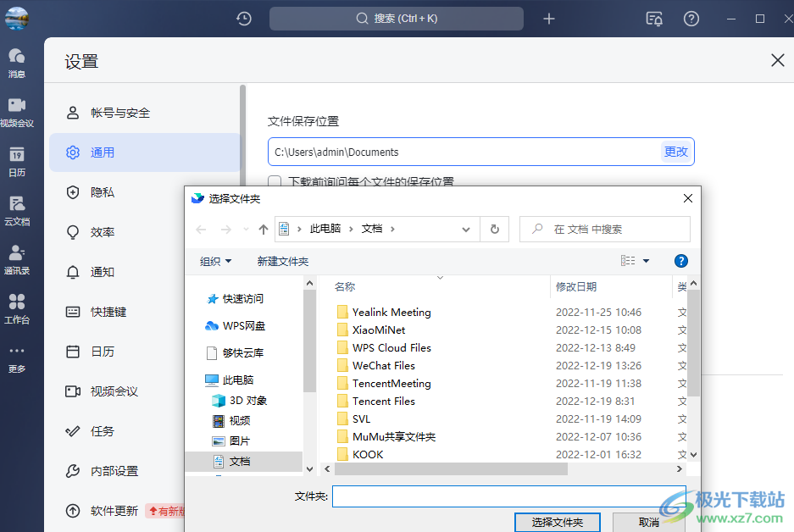Open Cloud Docs (云文档) sidebar icon
Image resolution: width=794 pixels, height=532 pixels.
17,211
